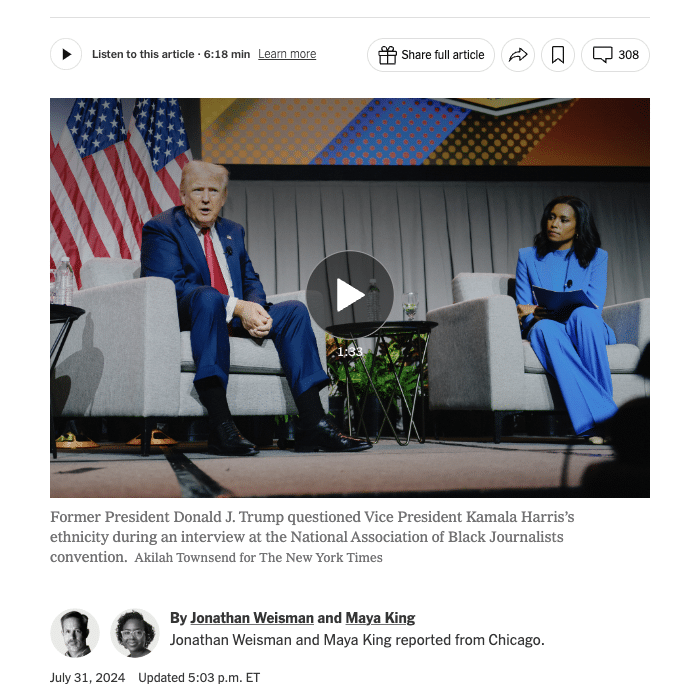Screen dimensions: 690x684
Task: Open the share arrow options
Action: point(518,55)
